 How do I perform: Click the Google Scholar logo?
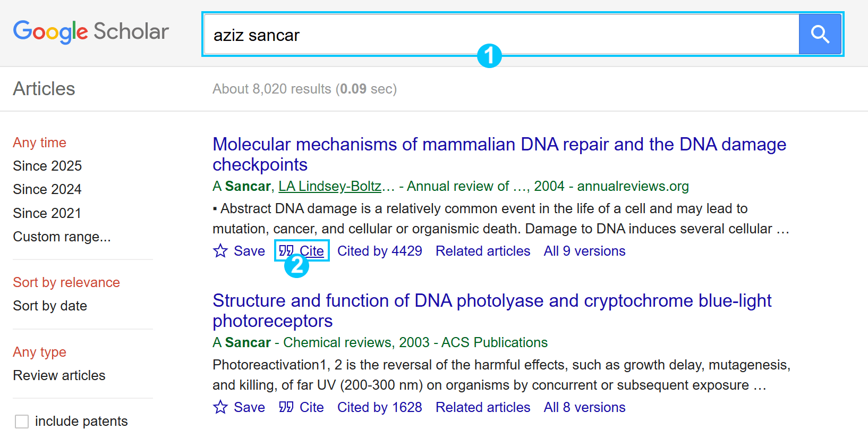(91, 32)
